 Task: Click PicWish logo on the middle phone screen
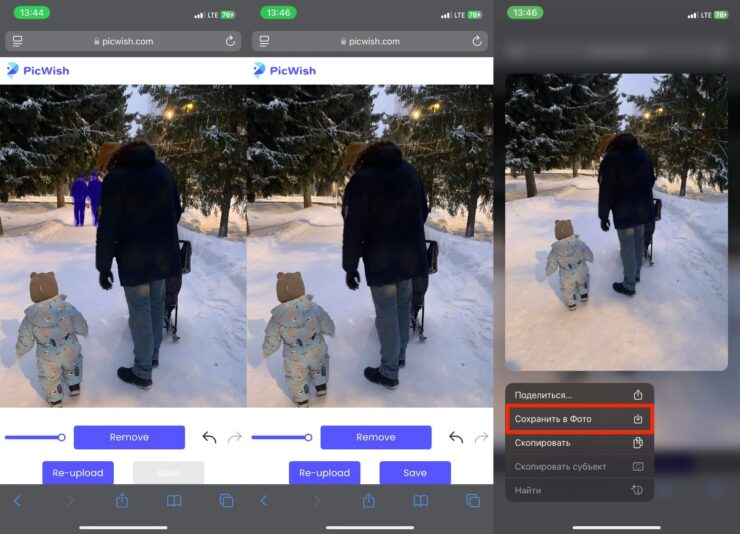(285, 70)
